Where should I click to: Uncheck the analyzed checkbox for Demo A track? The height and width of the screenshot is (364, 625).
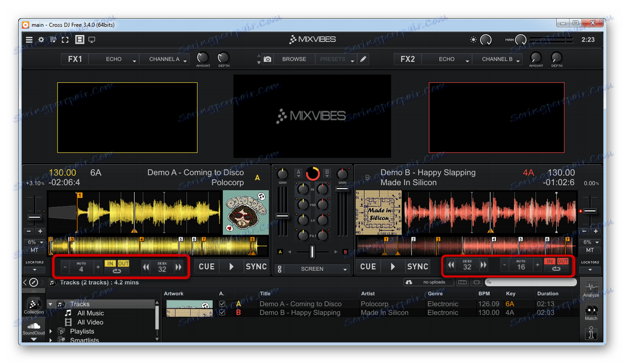point(222,304)
